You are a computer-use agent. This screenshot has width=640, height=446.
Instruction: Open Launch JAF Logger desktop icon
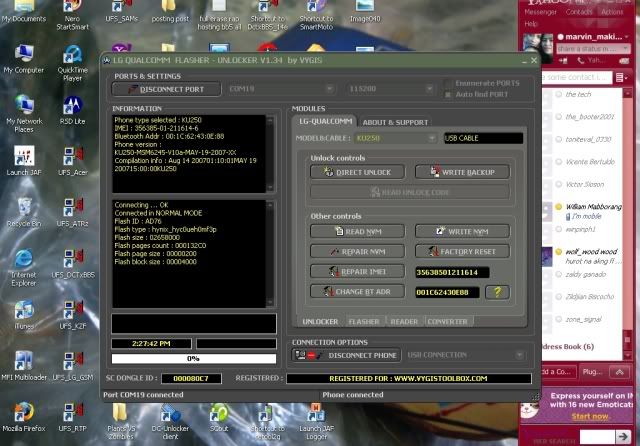316,421
